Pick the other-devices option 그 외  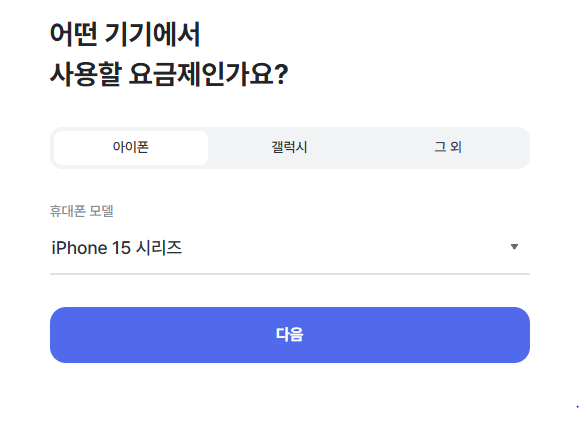(x=448, y=148)
